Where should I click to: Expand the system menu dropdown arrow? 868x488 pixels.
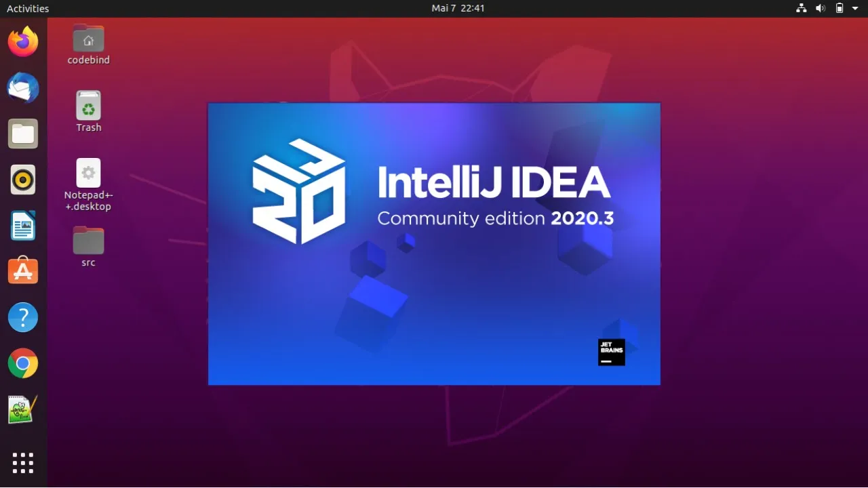(x=855, y=9)
